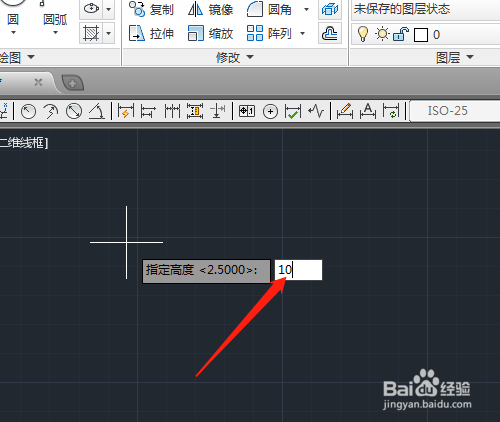Select the Stretch (拉伸) tool

click(151, 33)
